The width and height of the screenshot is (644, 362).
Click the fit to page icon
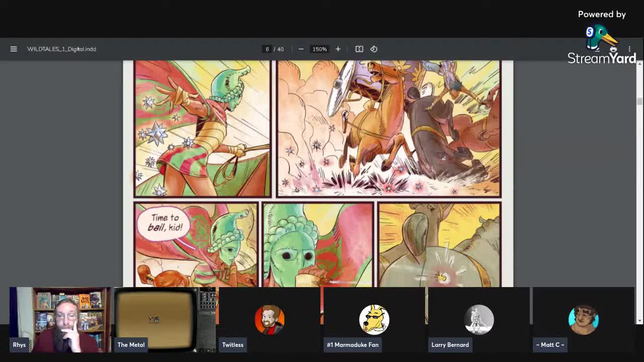[x=359, y=49]
